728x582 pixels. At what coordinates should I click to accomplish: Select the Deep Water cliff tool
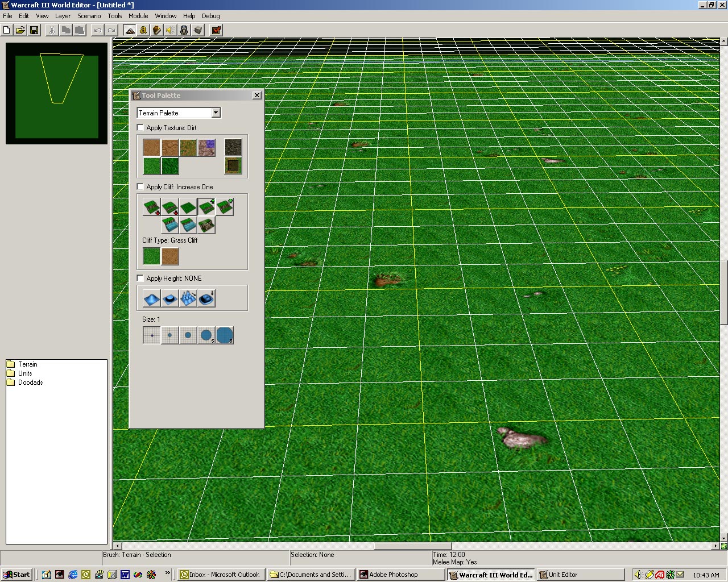pyautogui.click(x=170, y=225)
